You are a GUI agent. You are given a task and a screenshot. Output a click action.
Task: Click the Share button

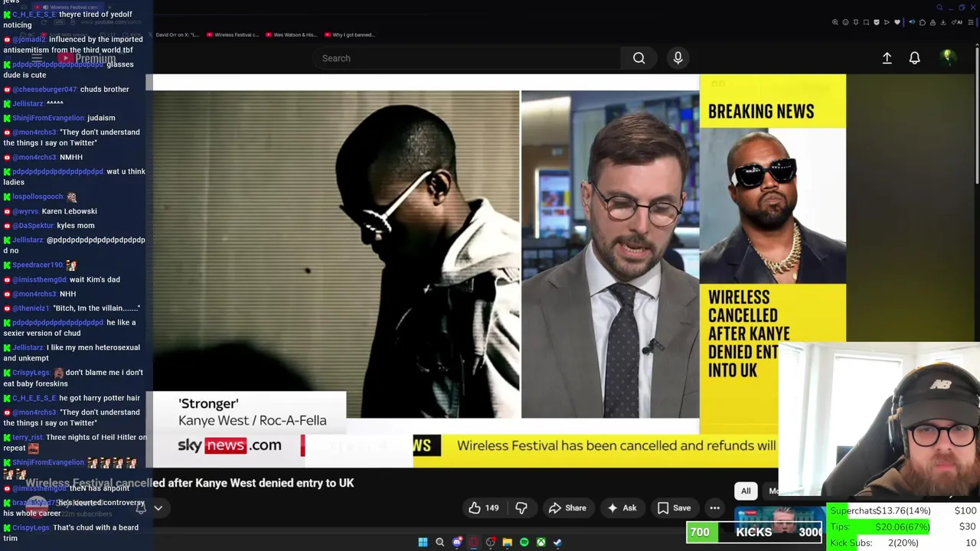pos(567,508)
